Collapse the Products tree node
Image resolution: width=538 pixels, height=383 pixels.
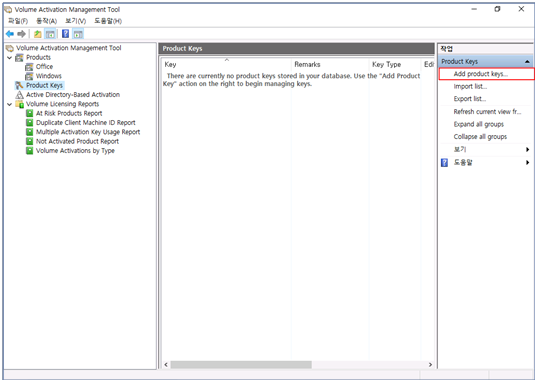tap(10, 57)
